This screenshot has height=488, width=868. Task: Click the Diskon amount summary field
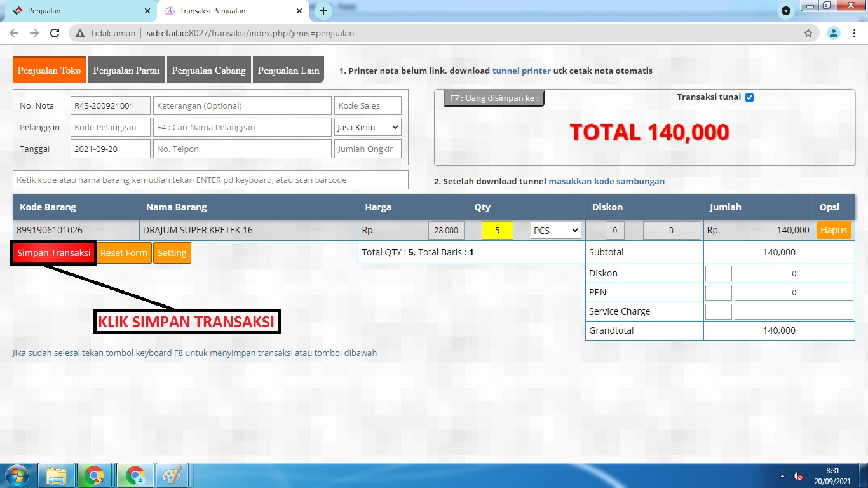pyautogui.click(x=794, y=274)
